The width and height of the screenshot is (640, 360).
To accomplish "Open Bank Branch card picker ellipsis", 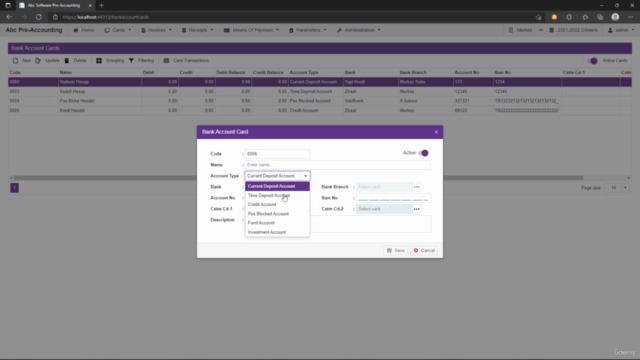I will (x=416, y=187).
